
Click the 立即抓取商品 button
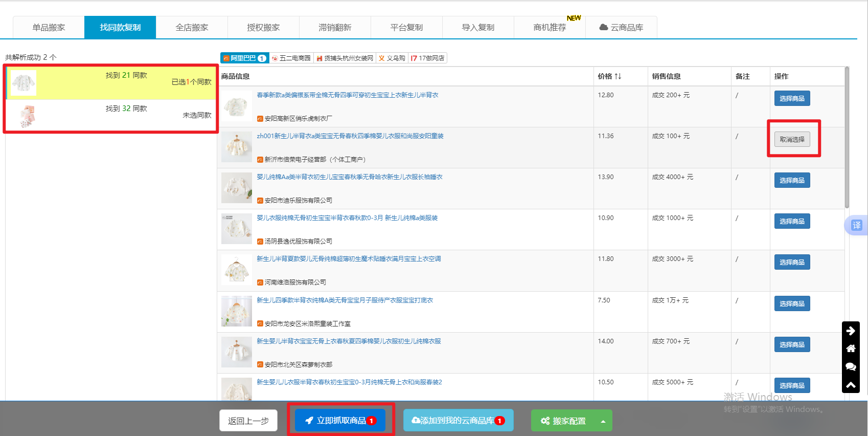click(340, 421)
